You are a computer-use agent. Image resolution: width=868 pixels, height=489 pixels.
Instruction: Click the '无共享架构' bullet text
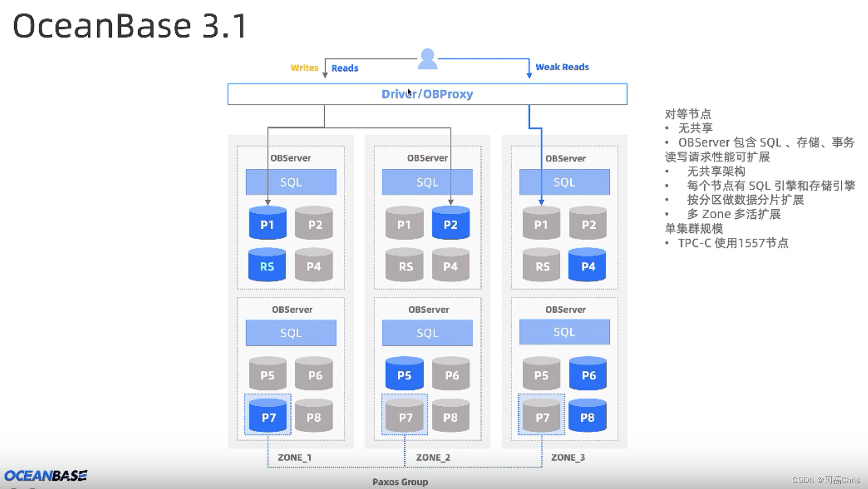pos(716,171)
